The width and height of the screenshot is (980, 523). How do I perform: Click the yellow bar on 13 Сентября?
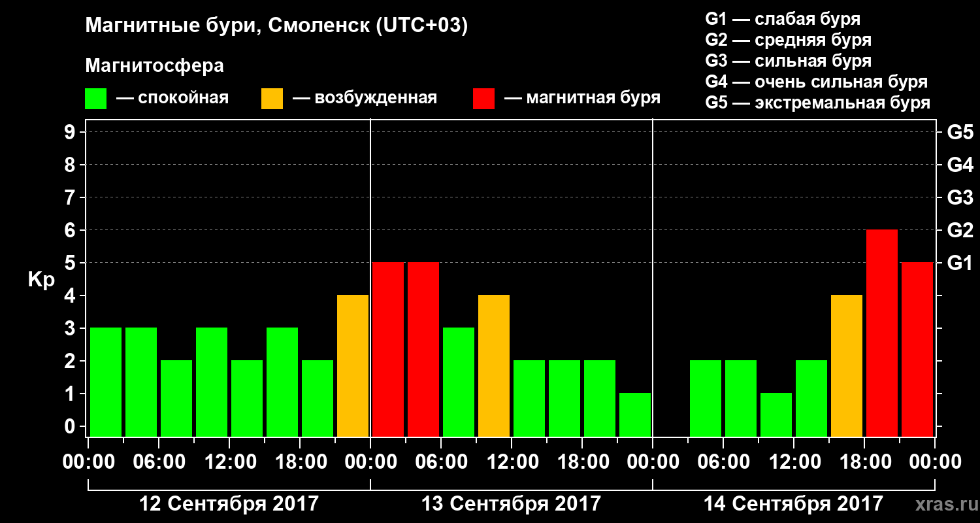(x=494, y=365)
